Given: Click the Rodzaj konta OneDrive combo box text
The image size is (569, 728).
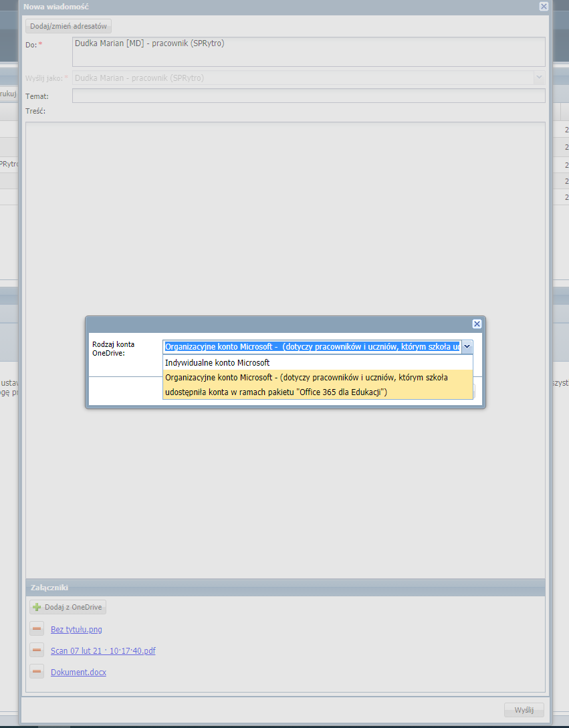Looking at the screenshot, I should click(312, 346).
